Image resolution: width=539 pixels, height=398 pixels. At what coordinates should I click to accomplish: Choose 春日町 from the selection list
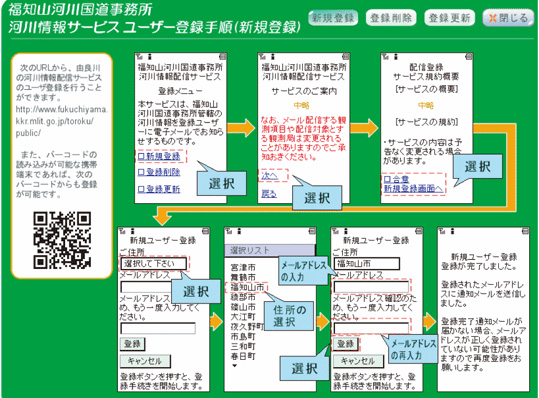243,356
